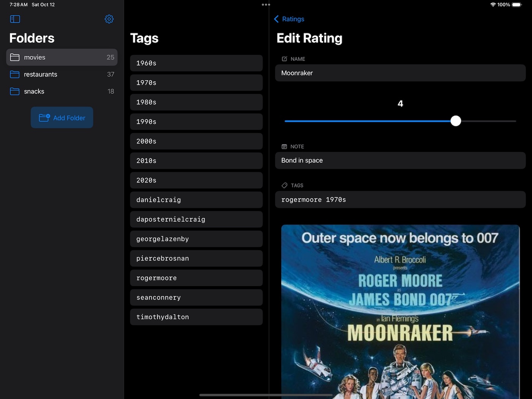Toggle the sidebar visibility icon
Screen dimensions: 532x399
pyautogui.click(x=15, y=19)
